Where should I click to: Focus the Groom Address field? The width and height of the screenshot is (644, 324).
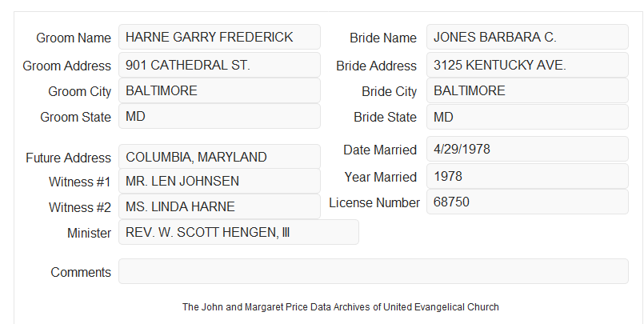[219, 65]
